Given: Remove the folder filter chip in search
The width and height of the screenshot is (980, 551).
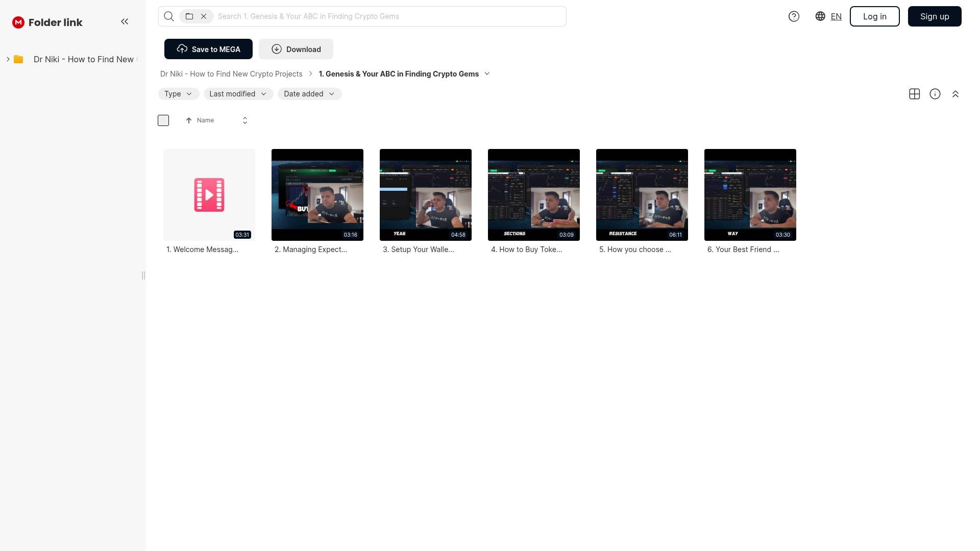Looking at the screenshot, I should tap(204, 16).
